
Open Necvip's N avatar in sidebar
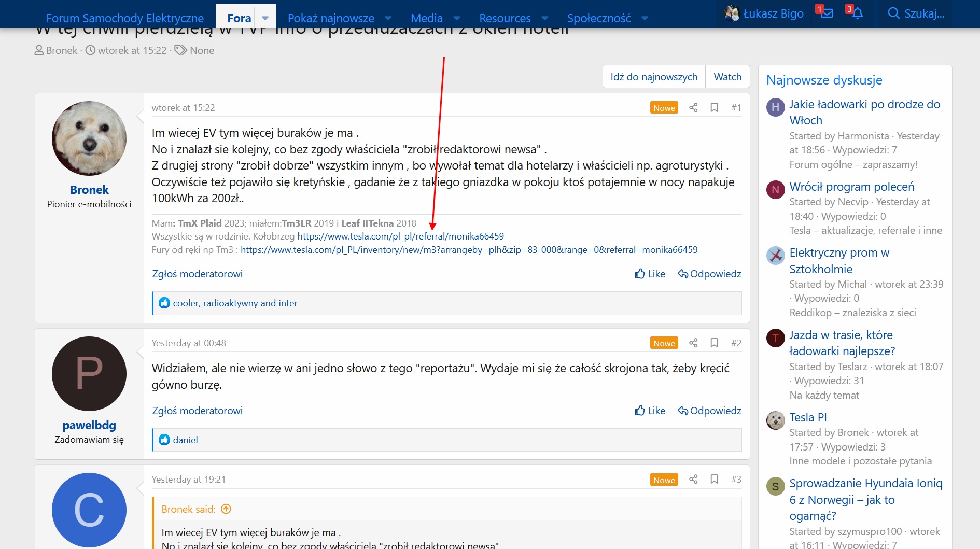[775, 189]
